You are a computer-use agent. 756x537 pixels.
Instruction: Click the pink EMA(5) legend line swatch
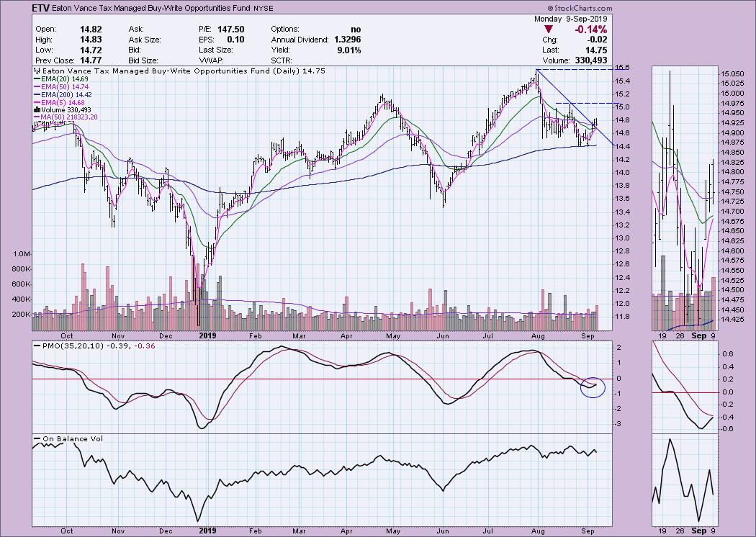click(x=37, y=102)
